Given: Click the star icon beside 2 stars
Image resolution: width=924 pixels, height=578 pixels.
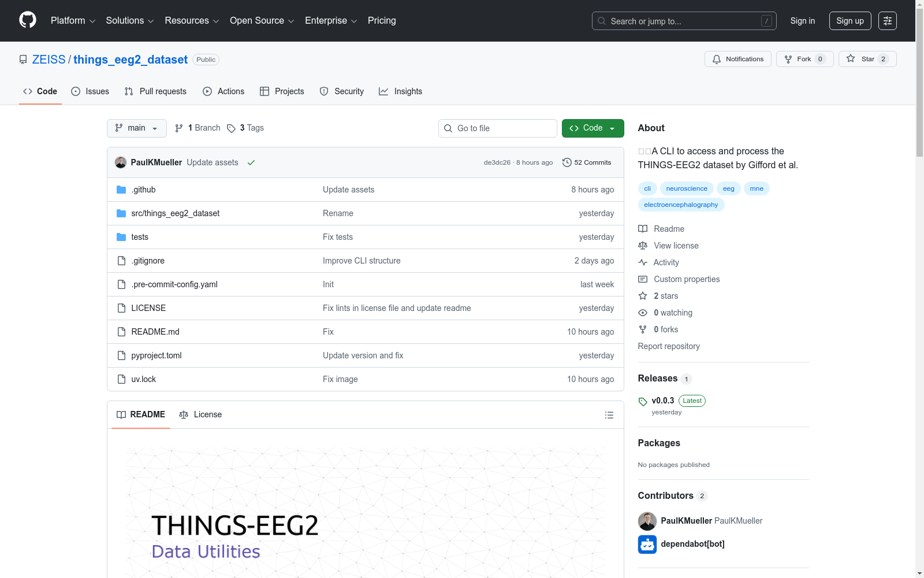Looking at the screenshot, I should coord(643,296).
